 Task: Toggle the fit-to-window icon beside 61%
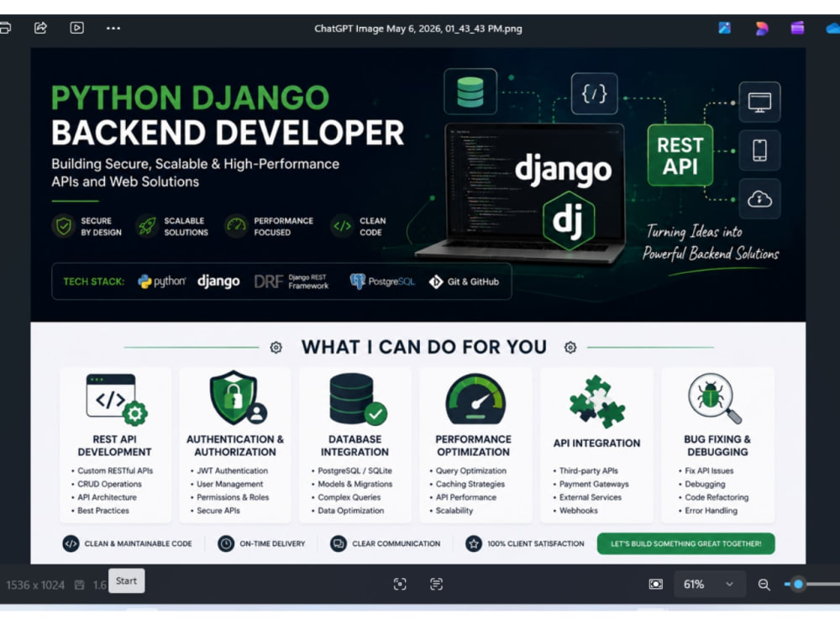(656, 584)
